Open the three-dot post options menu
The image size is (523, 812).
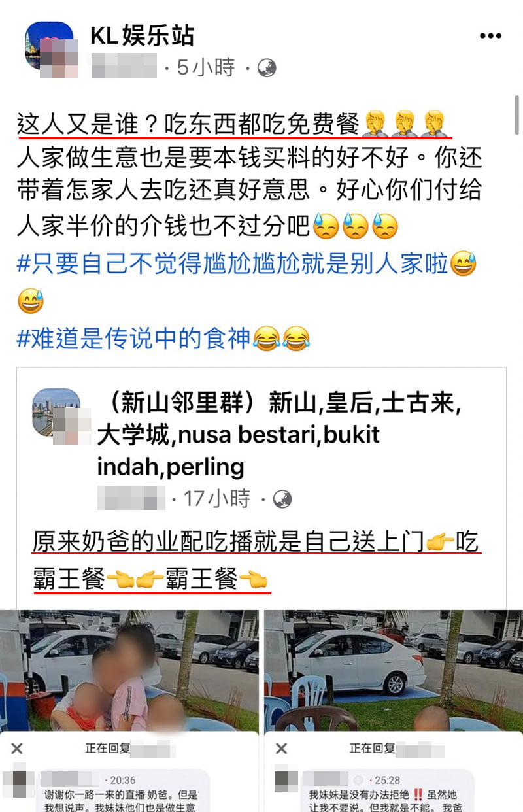490,36
